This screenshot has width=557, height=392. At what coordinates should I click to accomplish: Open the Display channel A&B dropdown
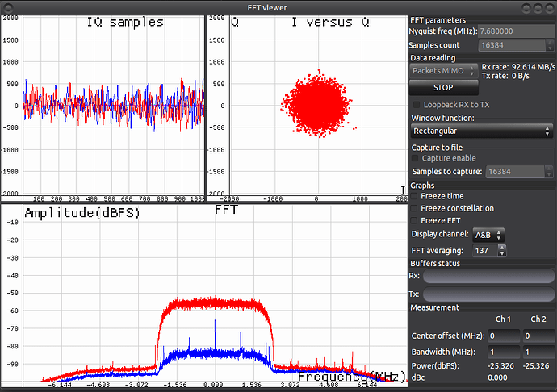pyautogui.click(x=489, y=235)
